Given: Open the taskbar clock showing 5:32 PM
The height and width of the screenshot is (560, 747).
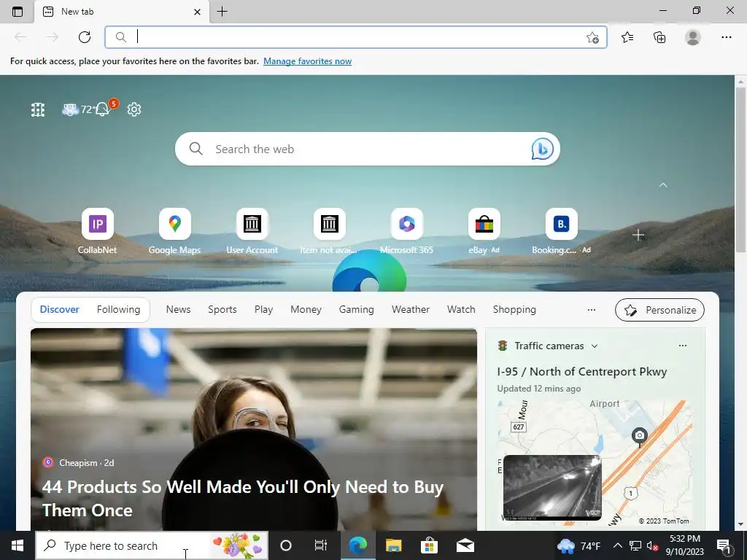Looking at the screenshot, I should tap(684, 545).
